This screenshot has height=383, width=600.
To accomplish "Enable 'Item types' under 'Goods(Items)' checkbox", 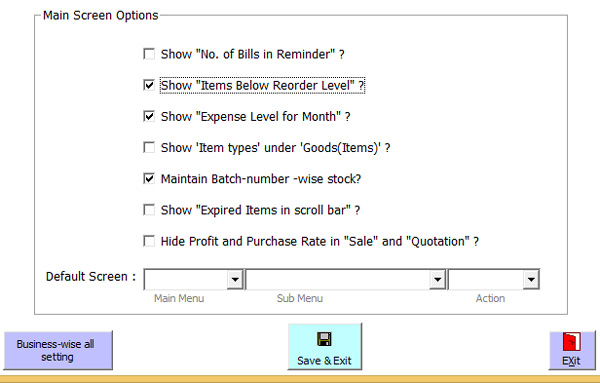I will (149, 148).
